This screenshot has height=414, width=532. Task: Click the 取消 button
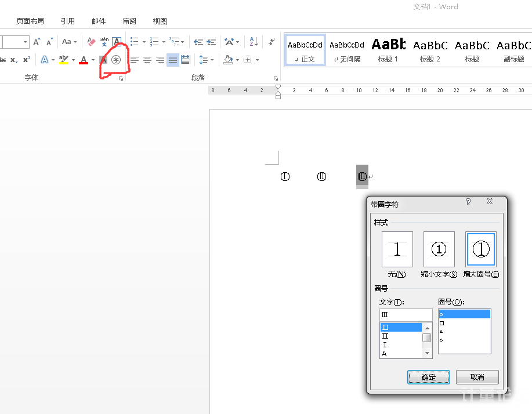(x=477, y=377)
